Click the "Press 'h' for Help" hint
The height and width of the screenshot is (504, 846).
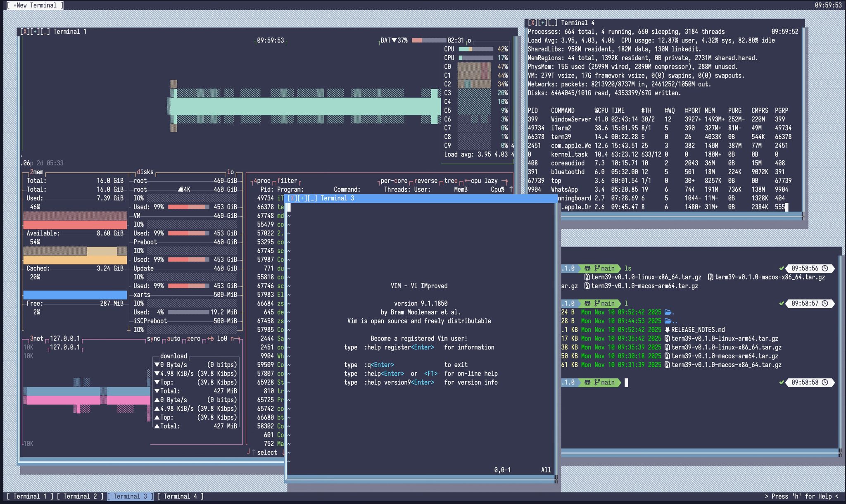tap(801, 496)
